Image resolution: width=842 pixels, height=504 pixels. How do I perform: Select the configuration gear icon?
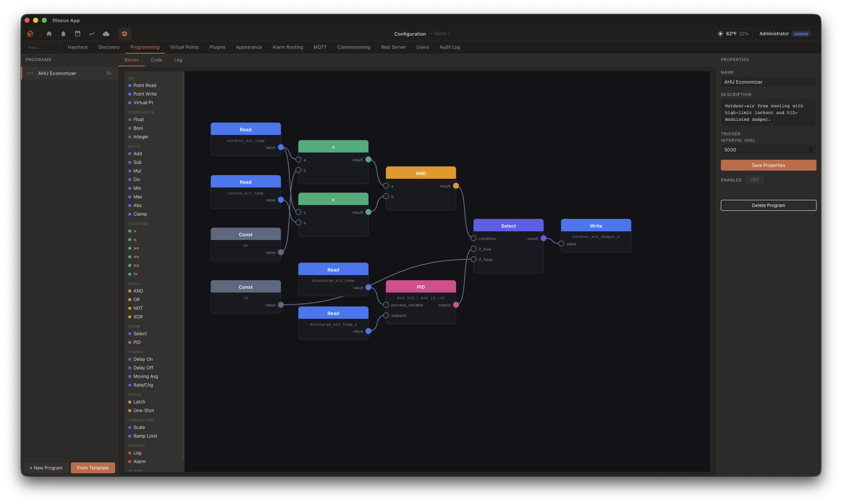[x=125, y=34]
